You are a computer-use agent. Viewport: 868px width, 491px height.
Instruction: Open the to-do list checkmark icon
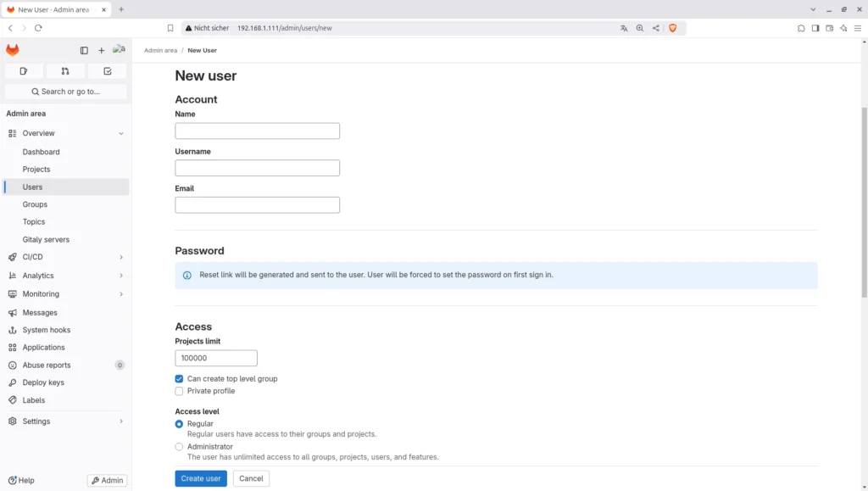[108, 71]
